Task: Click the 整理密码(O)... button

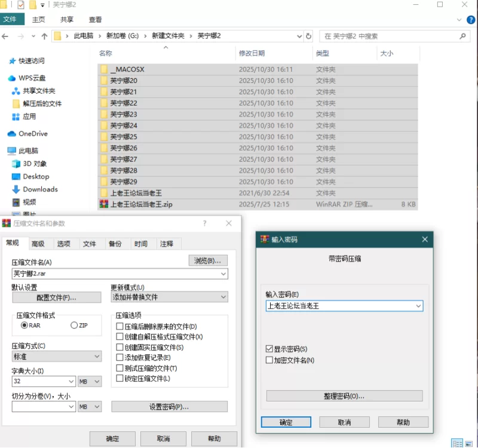Action: pyautogui.click(x=344, y=396)
